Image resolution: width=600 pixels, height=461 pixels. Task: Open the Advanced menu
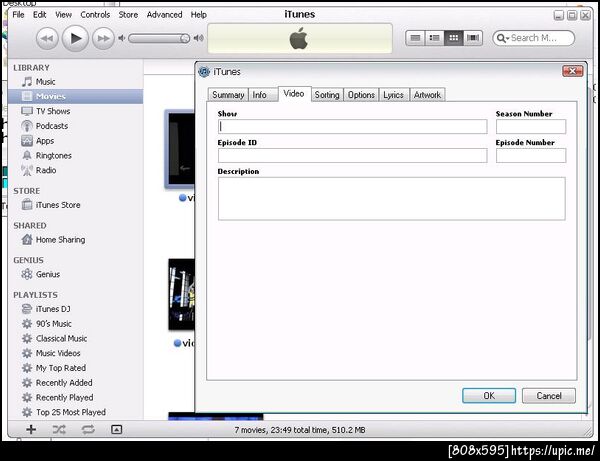click(x=164, y=15)
